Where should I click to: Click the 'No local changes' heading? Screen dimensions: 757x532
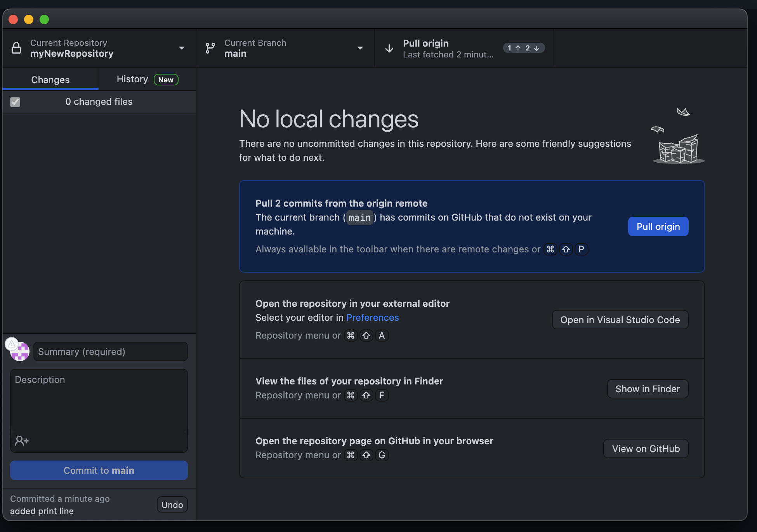tap(329, 119)
